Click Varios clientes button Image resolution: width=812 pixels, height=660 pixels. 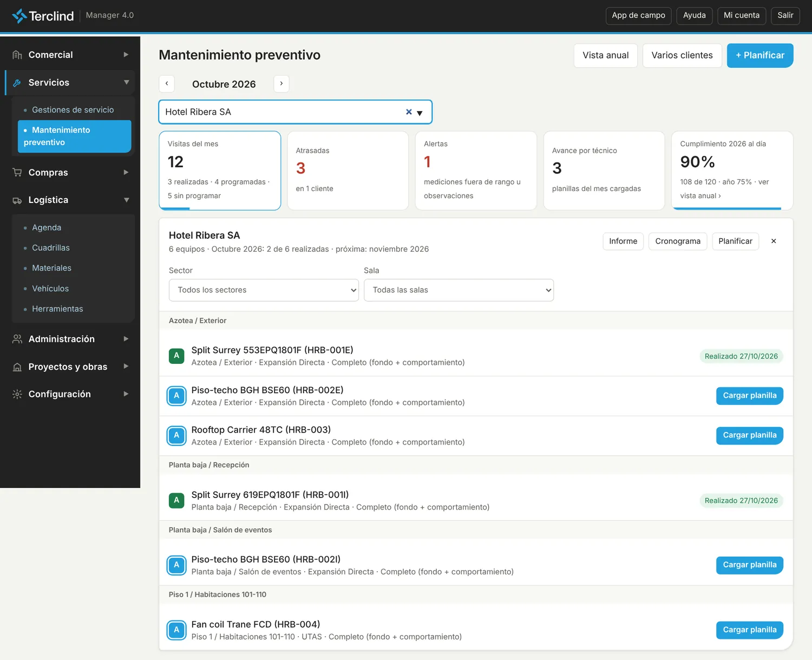click(x=682, y=55)
